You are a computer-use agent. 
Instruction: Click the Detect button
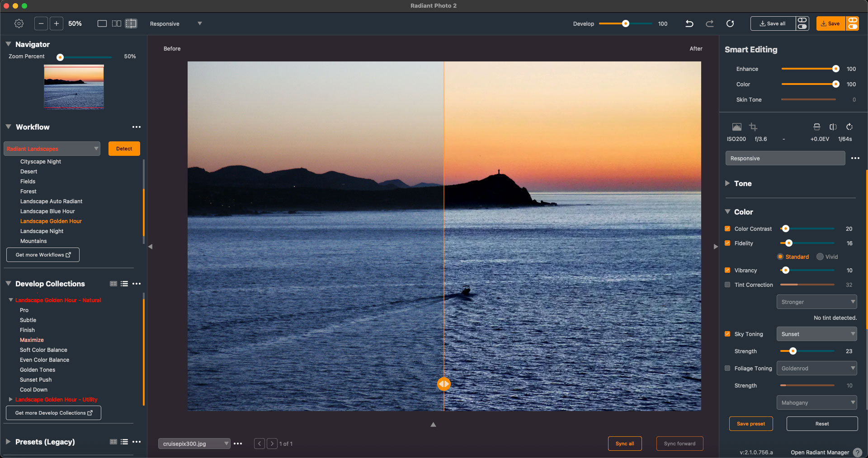pos(124,149)
